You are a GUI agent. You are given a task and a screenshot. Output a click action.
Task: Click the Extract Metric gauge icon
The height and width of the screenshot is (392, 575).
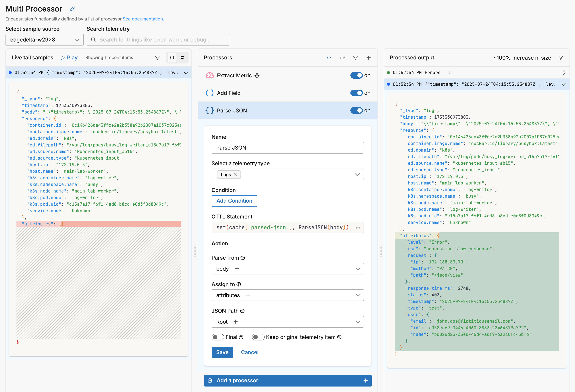[x=210, y=76]
